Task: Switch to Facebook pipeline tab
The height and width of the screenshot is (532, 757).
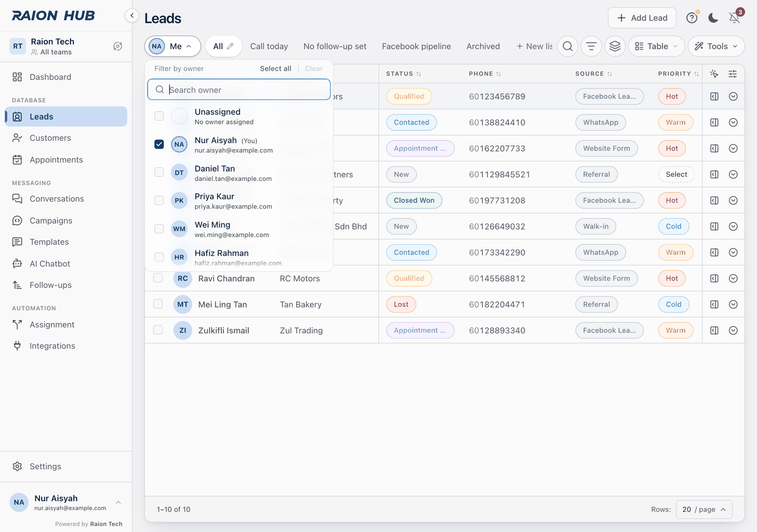Action: click(416, 46)
